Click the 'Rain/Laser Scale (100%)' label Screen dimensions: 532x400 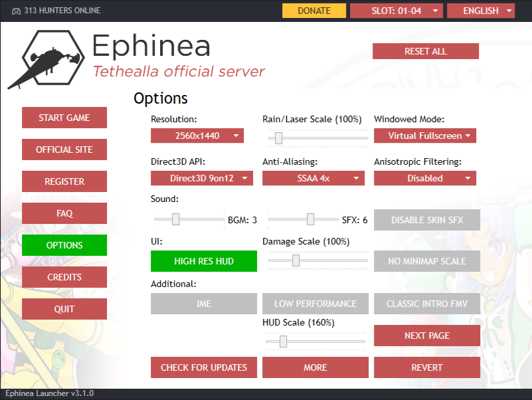tap(311, 119)
